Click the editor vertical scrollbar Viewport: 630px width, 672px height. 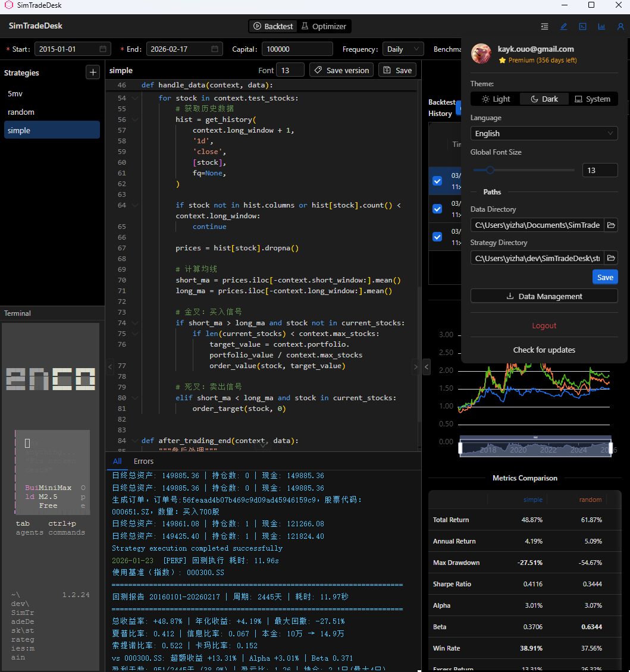[419, 354]
